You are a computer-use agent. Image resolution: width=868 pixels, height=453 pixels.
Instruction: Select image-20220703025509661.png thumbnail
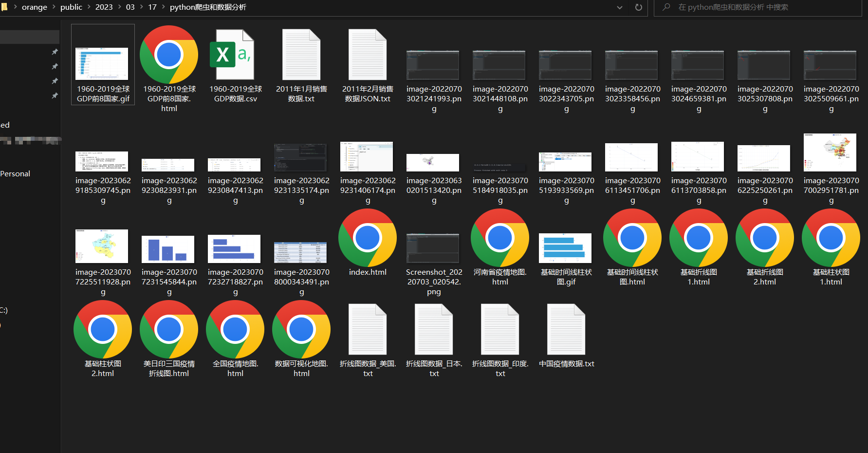coord(830,65)
